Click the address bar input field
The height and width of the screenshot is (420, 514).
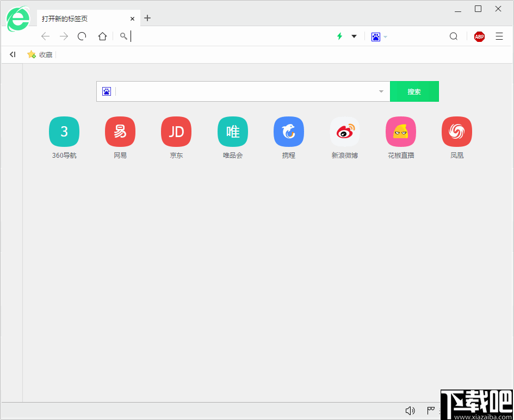pos(231,36)
